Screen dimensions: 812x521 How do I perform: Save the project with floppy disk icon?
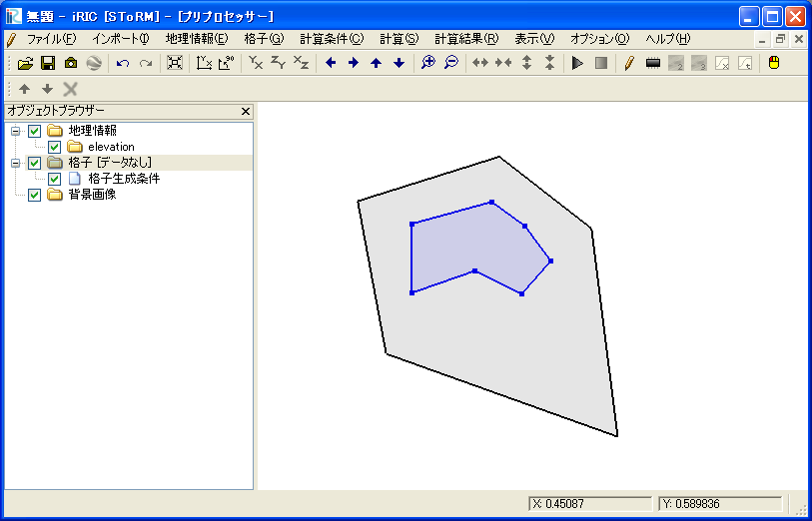pos(48,63)
